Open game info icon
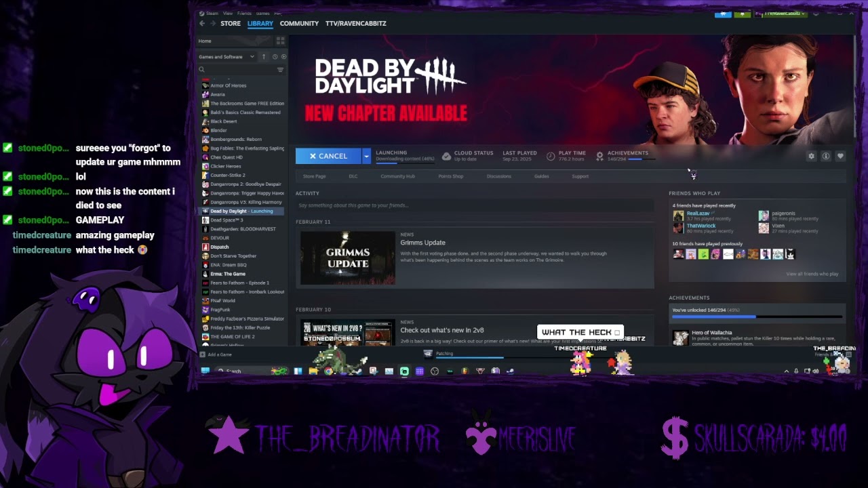This screenshot has width=868, height=488. click(826, 156)
